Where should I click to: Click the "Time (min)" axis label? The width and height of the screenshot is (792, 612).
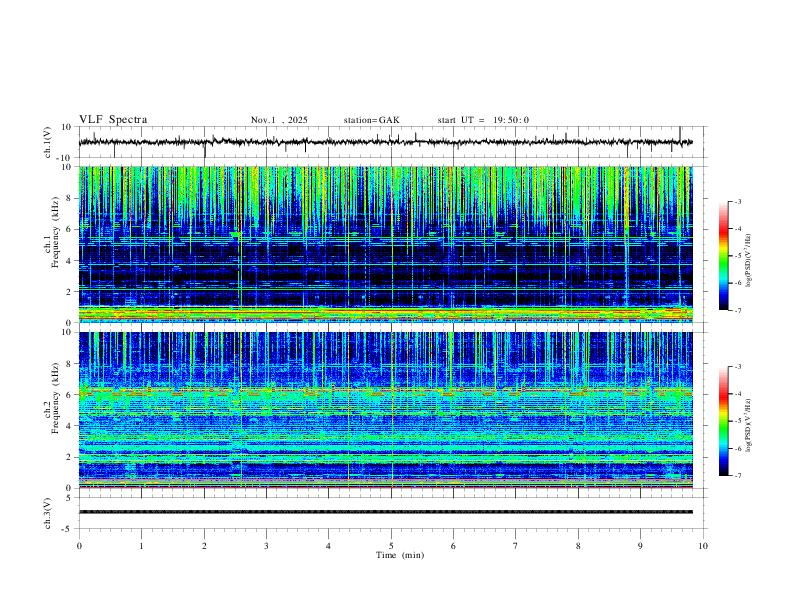[x=400, y=555]
